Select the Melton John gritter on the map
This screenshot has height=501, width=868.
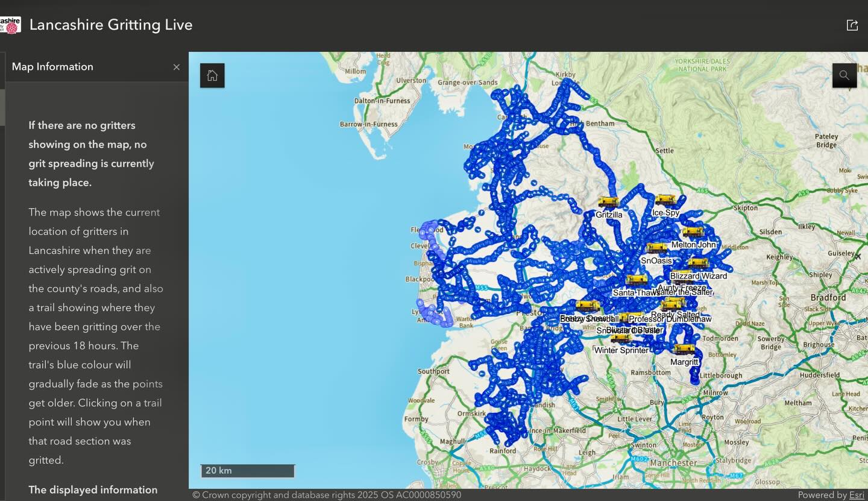tap(692, 232)
